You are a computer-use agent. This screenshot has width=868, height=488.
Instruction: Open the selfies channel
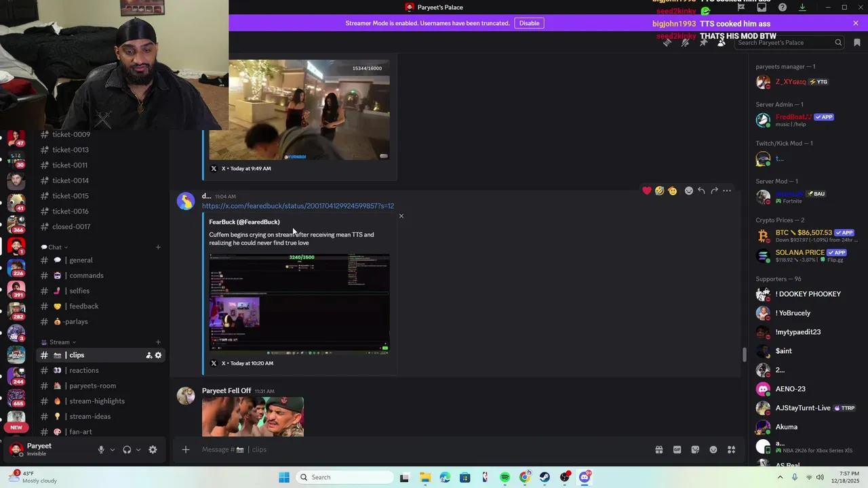coord(100,291)
